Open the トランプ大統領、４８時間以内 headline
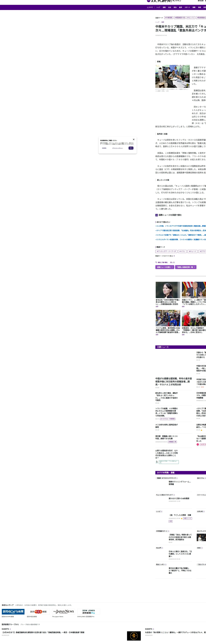The image size is (206, 644). pos(167,412)
